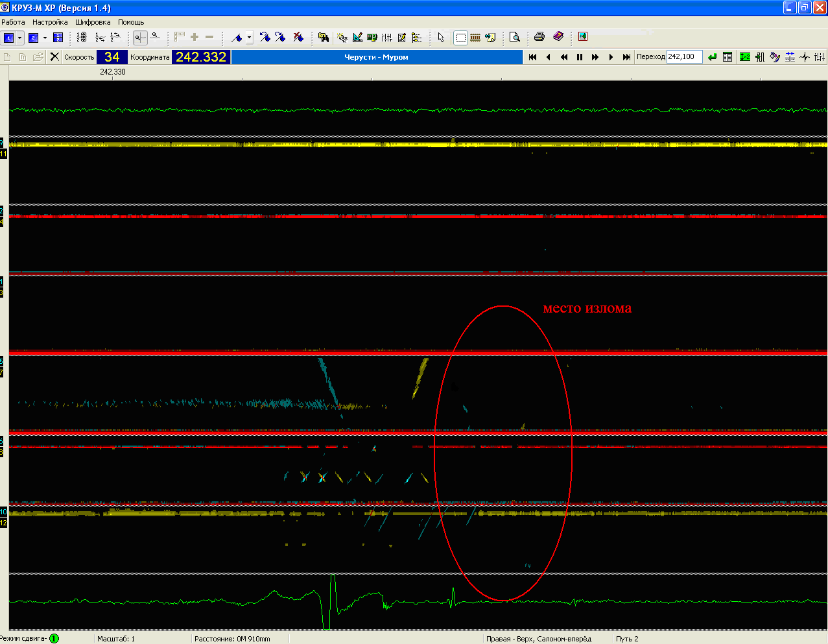828x644 pixels.
Task: Click the notepad with pencil icon
Action: point(402,38)
